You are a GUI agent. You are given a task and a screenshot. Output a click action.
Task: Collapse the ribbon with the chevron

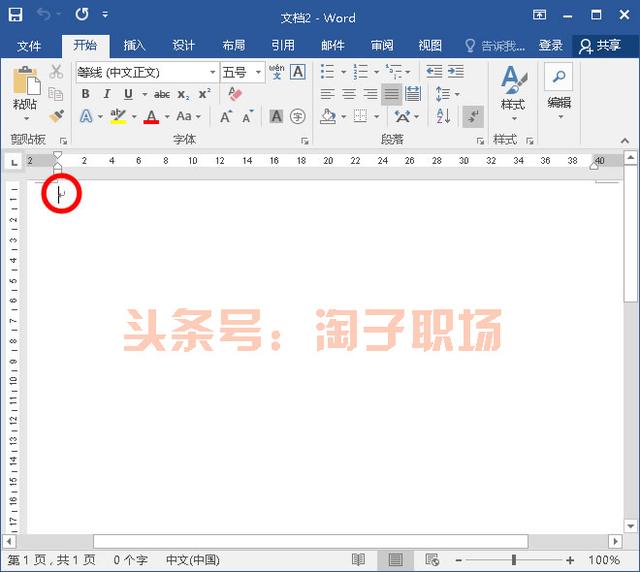(624, 141)
